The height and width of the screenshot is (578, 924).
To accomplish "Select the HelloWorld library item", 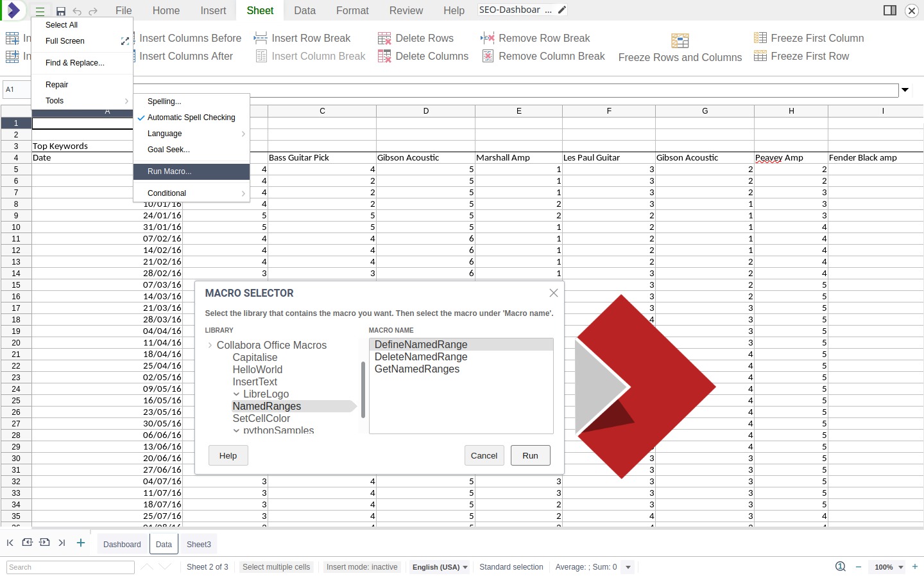I will pos(257,370).
